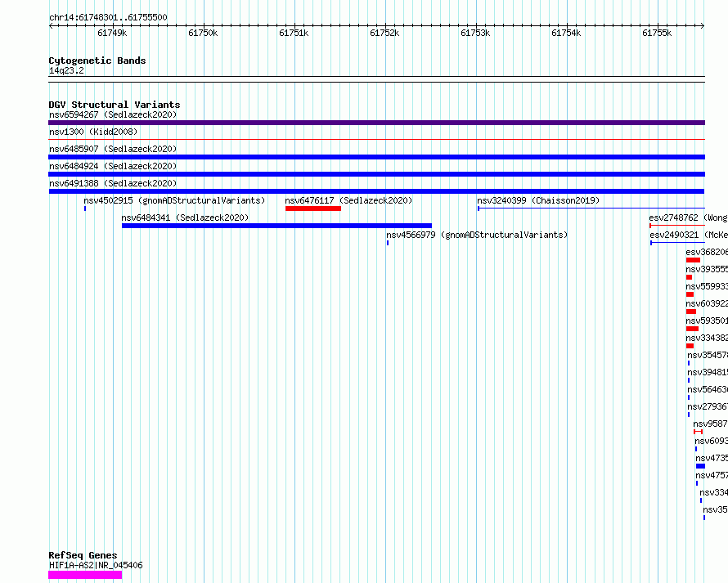Image resolution: width=728 pixels, height=583 pixels.
Task: Select the truncated nsv593501 variant label
Action: point(707,321)
